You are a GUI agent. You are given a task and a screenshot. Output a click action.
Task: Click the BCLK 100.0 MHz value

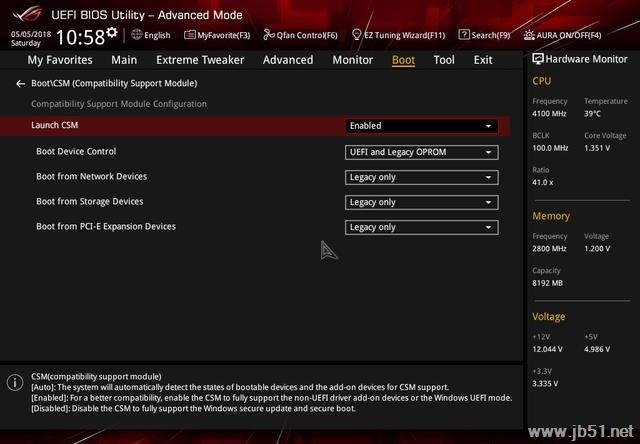pos(550,148)
